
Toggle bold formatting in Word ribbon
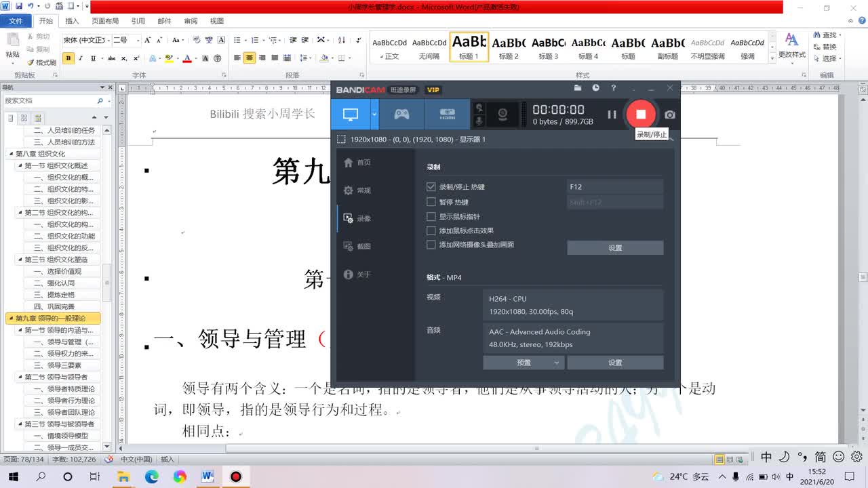[x=68, y=58]
